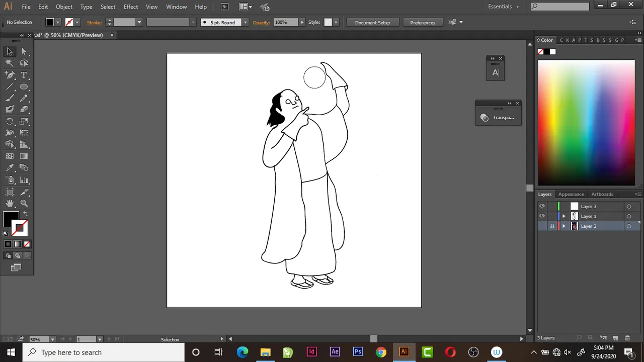Select the Gradient tool in the toolbox
This screenshot has height=362, width=644.
tap(24, 156)
